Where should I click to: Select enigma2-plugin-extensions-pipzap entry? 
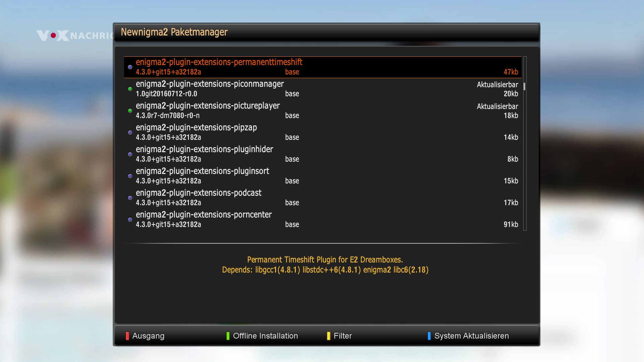[x=323, y=132]
